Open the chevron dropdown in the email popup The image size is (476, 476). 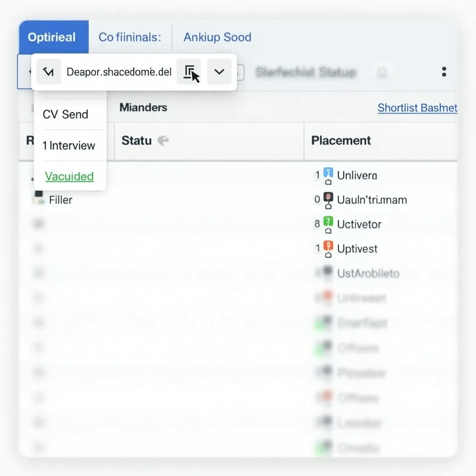pos(219,71)
